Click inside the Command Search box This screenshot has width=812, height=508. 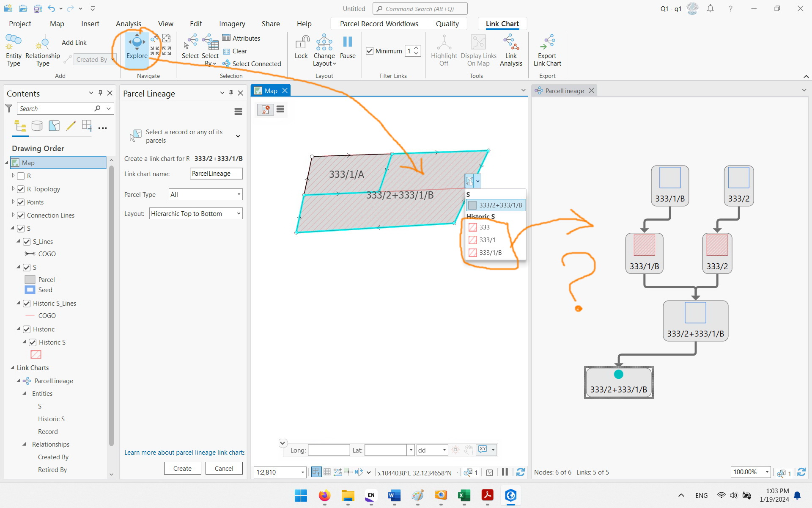tap(420, 8)
